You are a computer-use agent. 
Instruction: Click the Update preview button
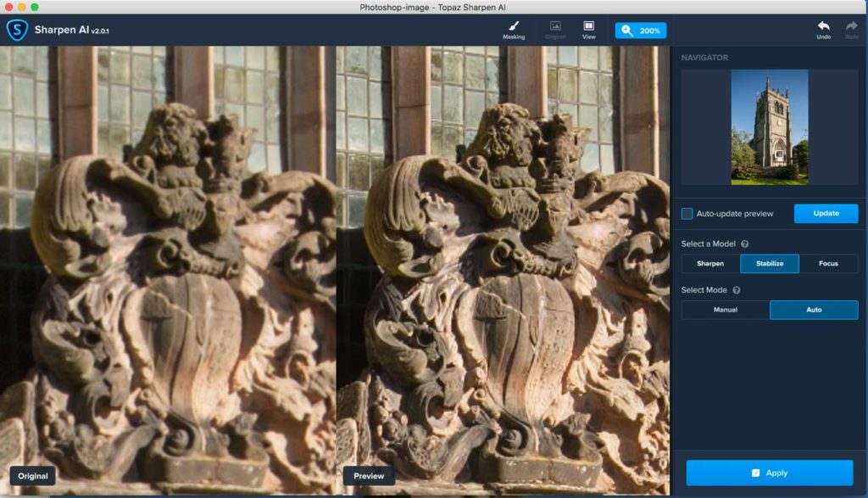(x=826, y=213)
